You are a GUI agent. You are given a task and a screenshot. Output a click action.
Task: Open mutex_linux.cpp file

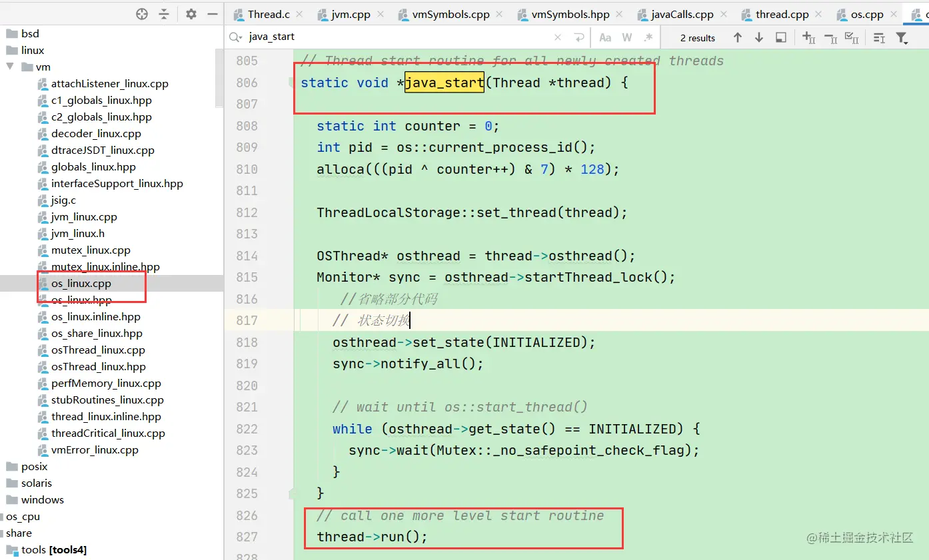click(x=91, y=250)
